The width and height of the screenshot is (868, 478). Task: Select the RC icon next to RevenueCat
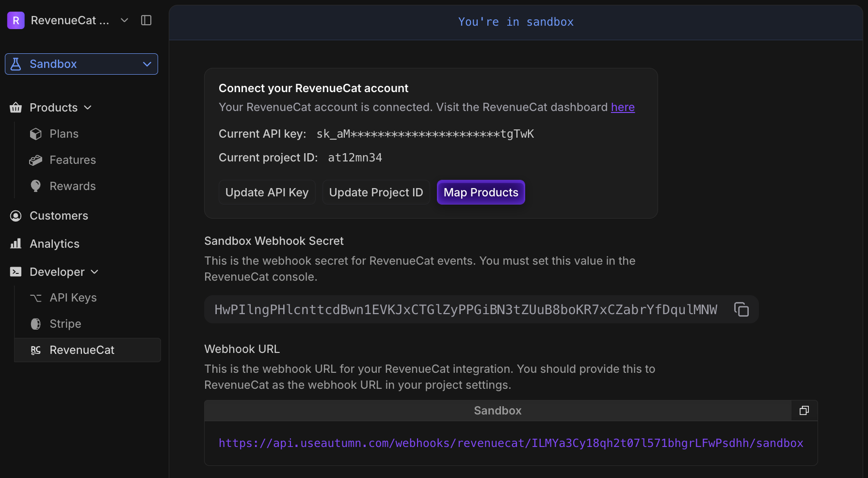(35, 350)
